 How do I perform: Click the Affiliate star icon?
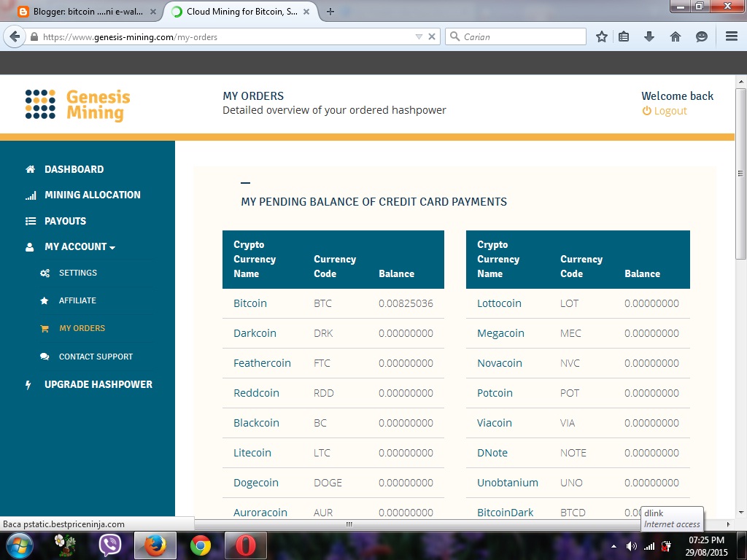tap(44, 300)
